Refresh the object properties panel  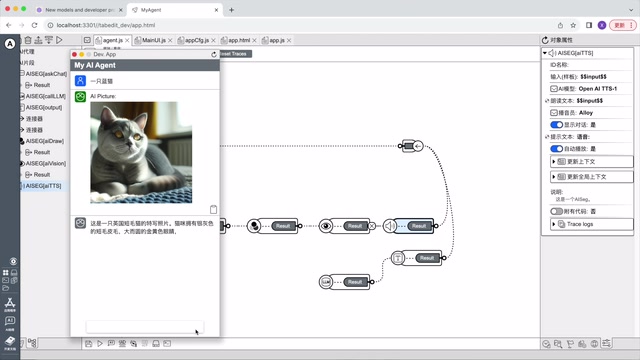pos(545,40)
